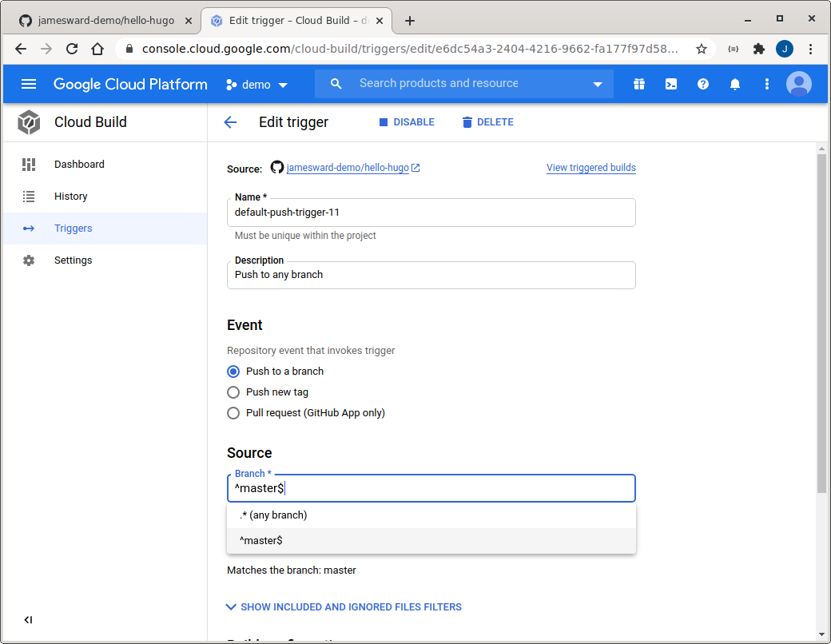Open the three-dot utilities menu in header
Image resolution: width=831 pixels, height=644 pixels.
coord(767,84)
